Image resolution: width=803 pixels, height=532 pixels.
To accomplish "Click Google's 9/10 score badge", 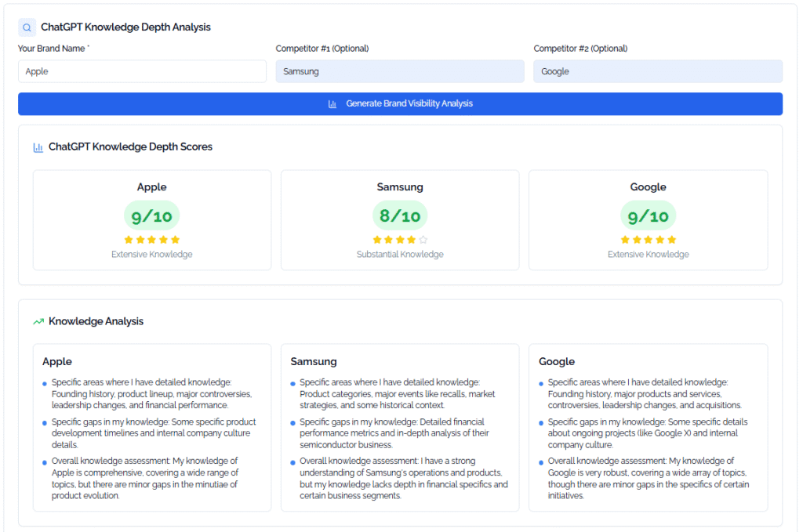I will point(649,216).
